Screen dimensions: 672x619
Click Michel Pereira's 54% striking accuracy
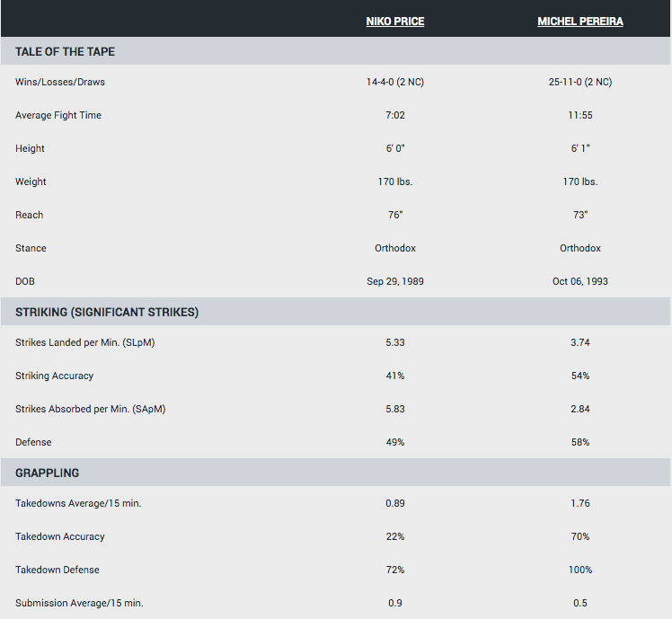[579, 376]
